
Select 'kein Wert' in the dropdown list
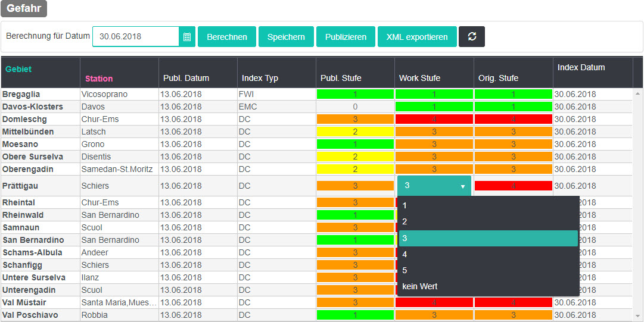(489, 287)
